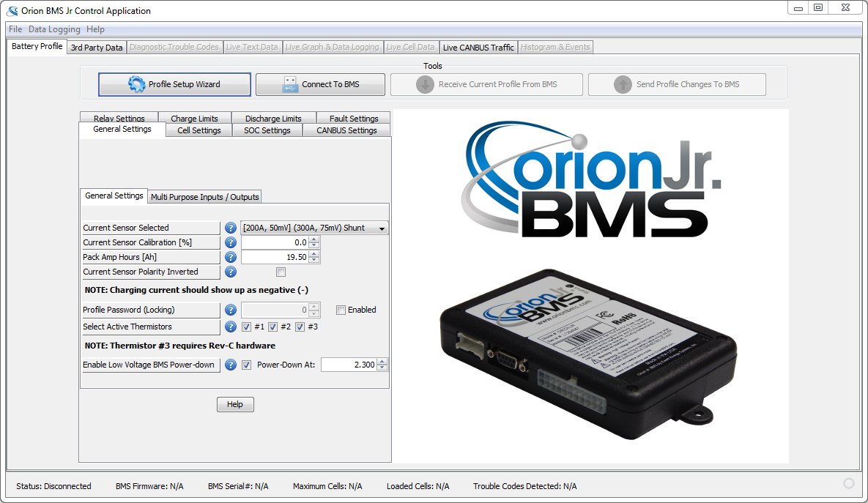Decrease Current Sensor Calibration value
Screen dimensions: 868x503
(x=314, y=245)
